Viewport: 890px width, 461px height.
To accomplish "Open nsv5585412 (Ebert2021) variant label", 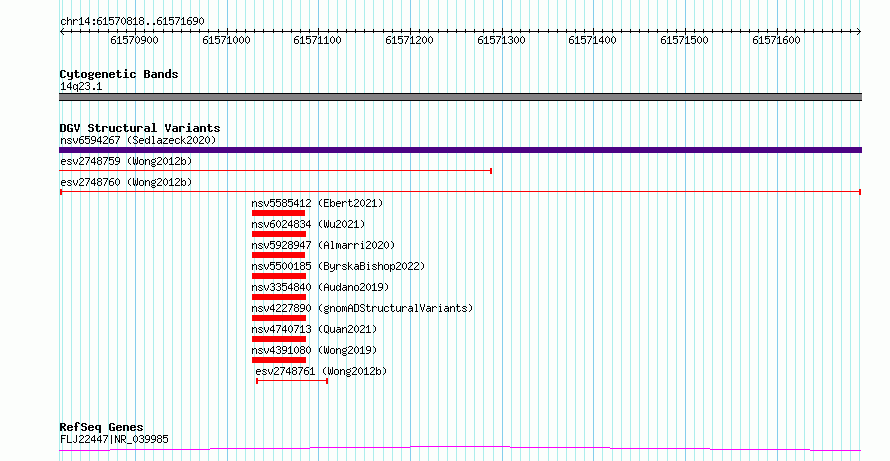I will pos(317,203).
